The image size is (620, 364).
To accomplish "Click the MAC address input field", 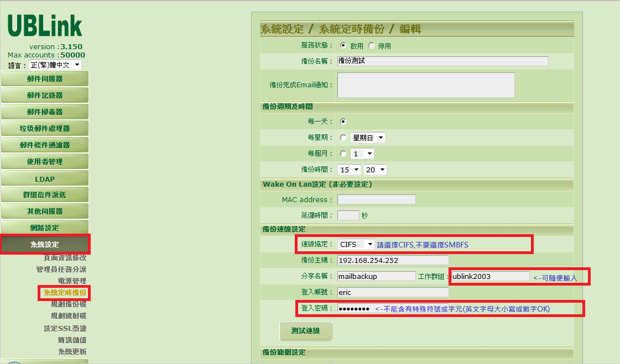I will click(376, 199).
